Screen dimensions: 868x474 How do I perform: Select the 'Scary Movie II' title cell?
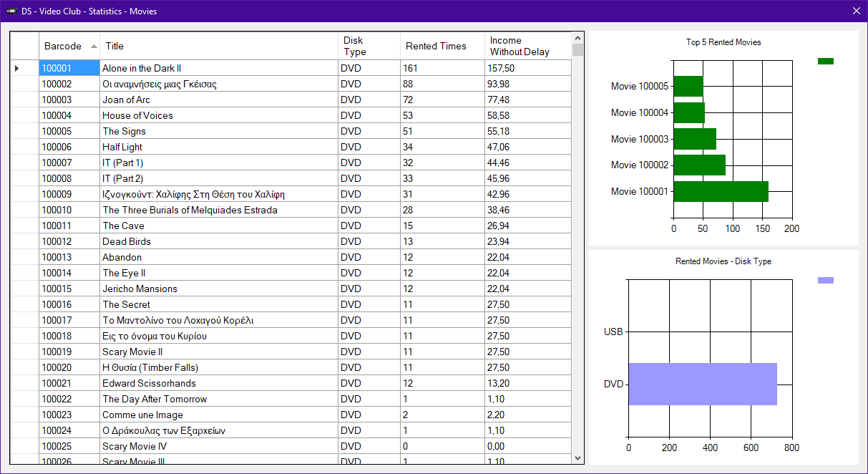(x=219, y=352)
